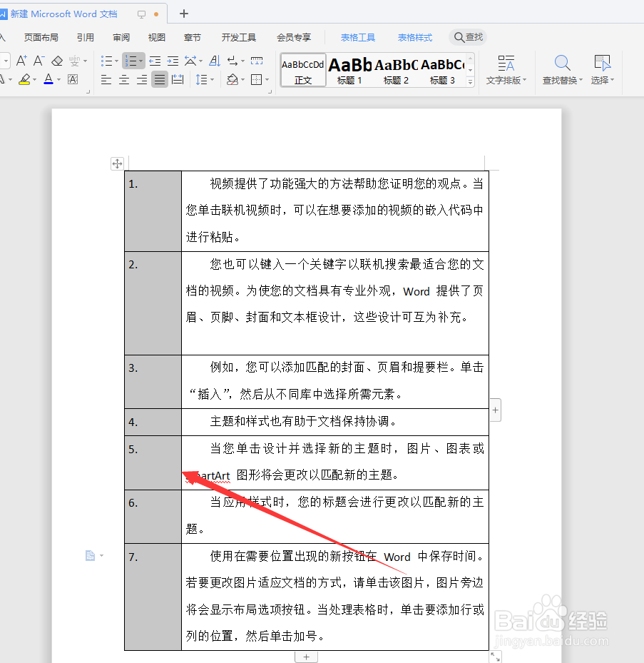Image resolution: width=644 pixels, height=663 pixels.
Task: Toggle show paragraph marks icon
Action: pos(232,61)
